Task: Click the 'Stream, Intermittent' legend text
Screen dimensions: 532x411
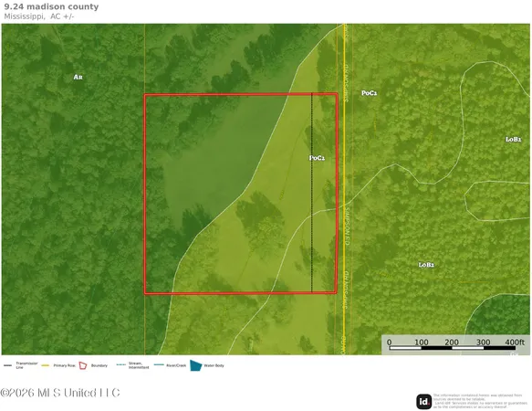Action: pos(139,365)
